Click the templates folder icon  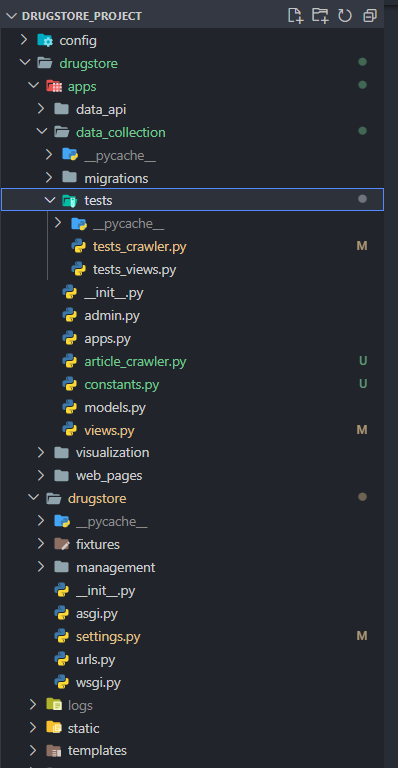(x=53, y=750)
